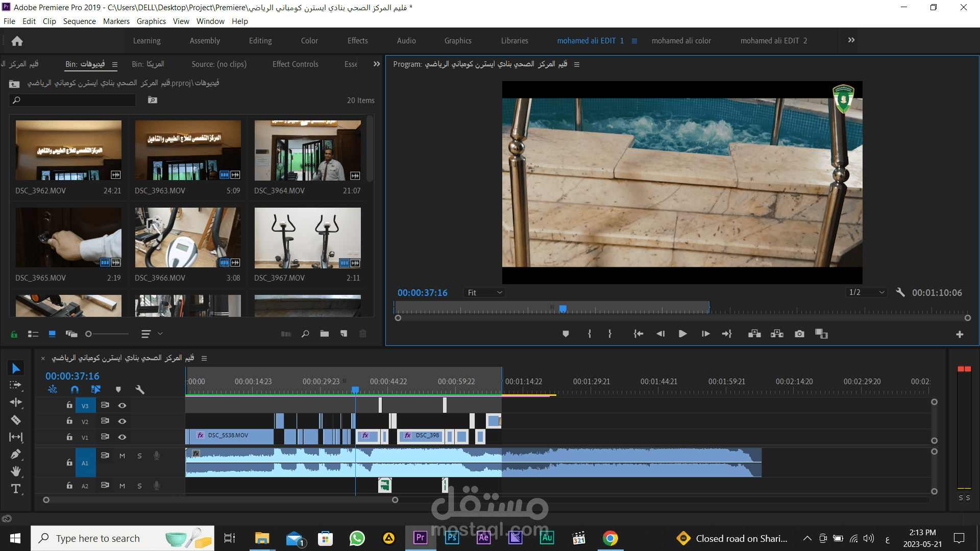Viewport: 980px width, 551px height.
Task: Click Mark In in Program monitor
Action: pyautogui.click(x=590, y=334)
